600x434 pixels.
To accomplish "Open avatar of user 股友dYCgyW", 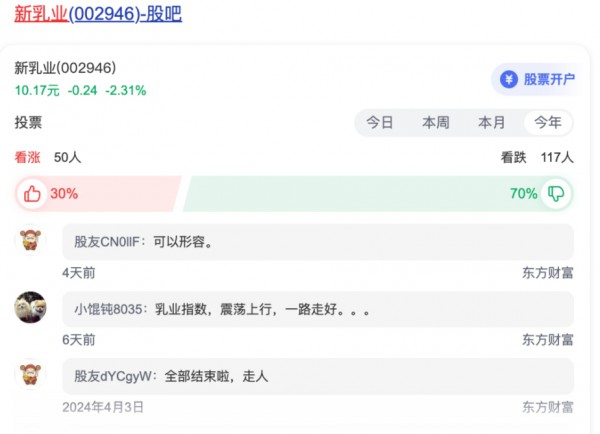I will (30, 374).
